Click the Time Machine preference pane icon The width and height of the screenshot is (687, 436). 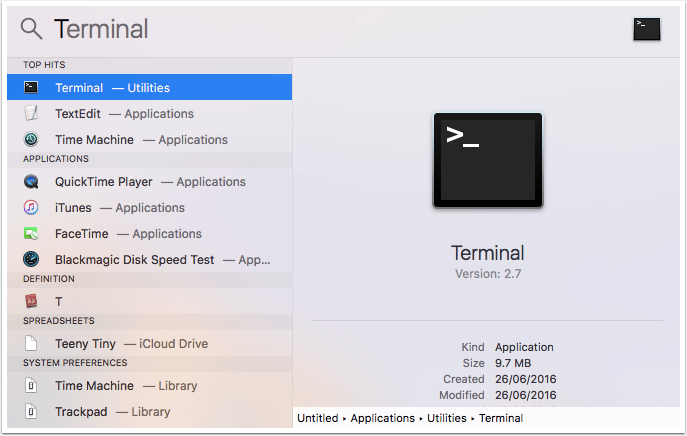pyautogui.click(x=31, y=386)
